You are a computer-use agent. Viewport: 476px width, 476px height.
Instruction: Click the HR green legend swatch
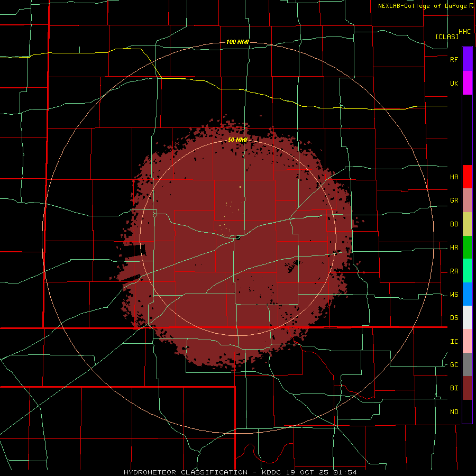(x=467, y=248)
